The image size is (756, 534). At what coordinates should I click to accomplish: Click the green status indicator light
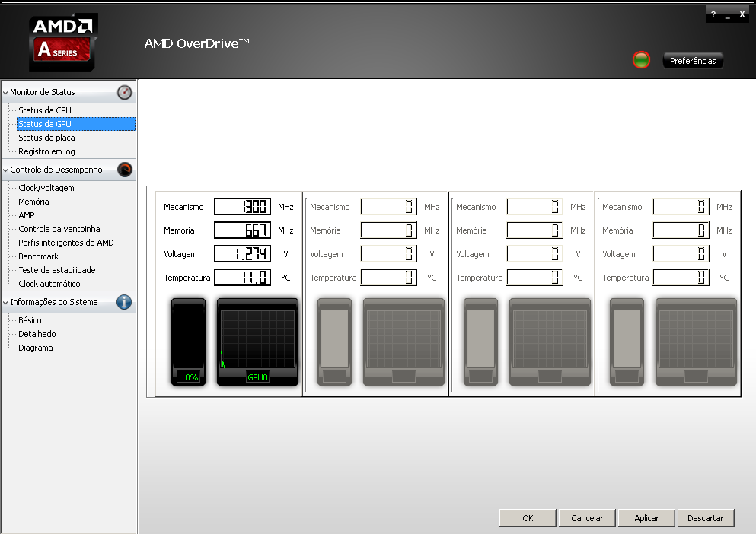[641, 60]
